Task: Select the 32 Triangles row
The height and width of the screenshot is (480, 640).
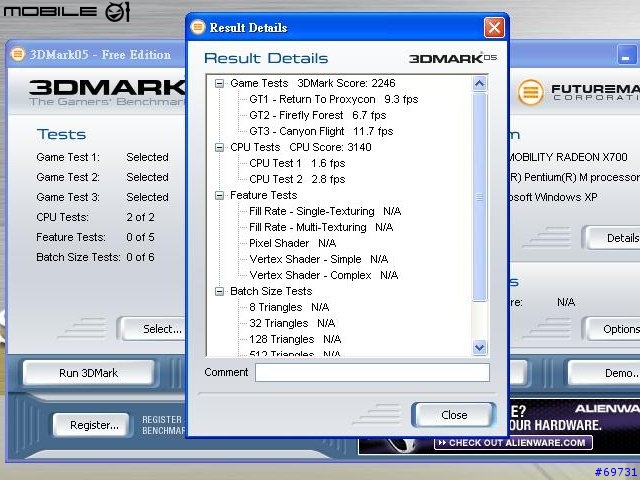Action: point(292,323)
